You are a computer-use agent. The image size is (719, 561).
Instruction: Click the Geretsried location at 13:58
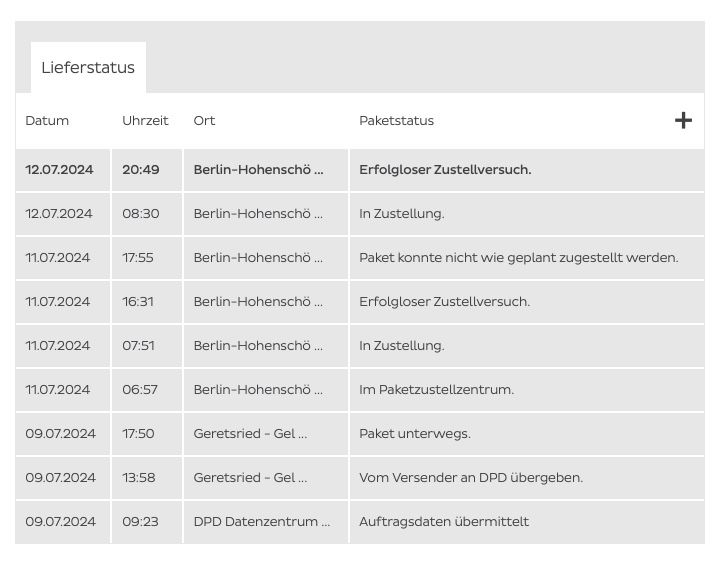coord(250,478)
